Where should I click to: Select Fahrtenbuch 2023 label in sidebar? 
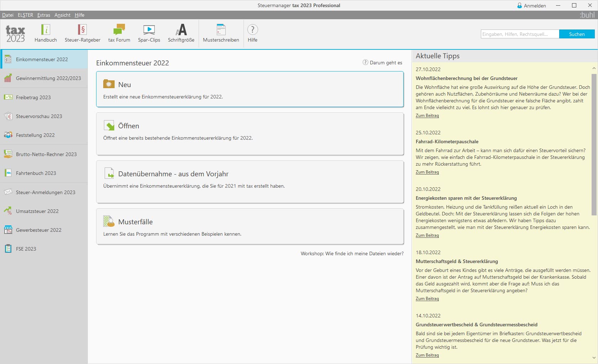[x=36, y=173]
